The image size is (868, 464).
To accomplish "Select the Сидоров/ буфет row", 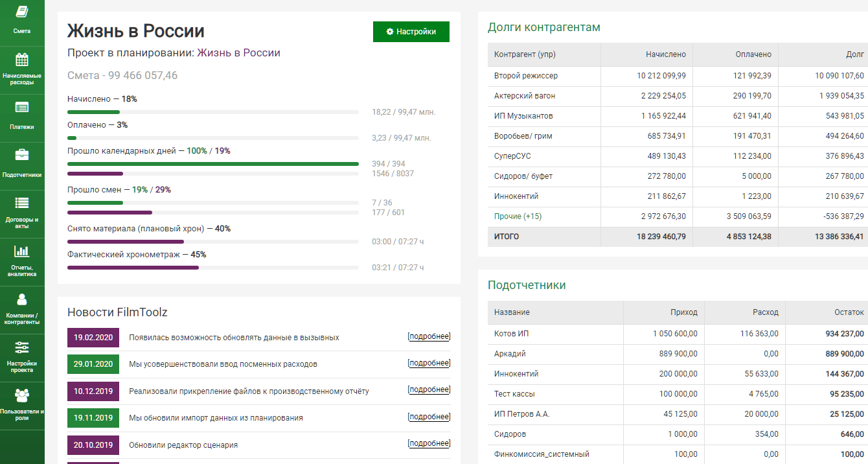I will pos(678,176).
